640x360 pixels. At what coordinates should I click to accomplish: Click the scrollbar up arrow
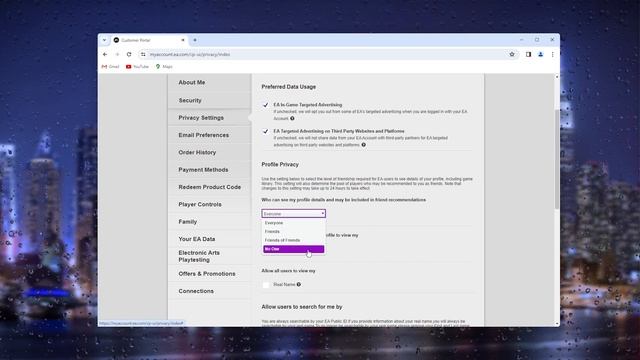(x=557, y=77)
